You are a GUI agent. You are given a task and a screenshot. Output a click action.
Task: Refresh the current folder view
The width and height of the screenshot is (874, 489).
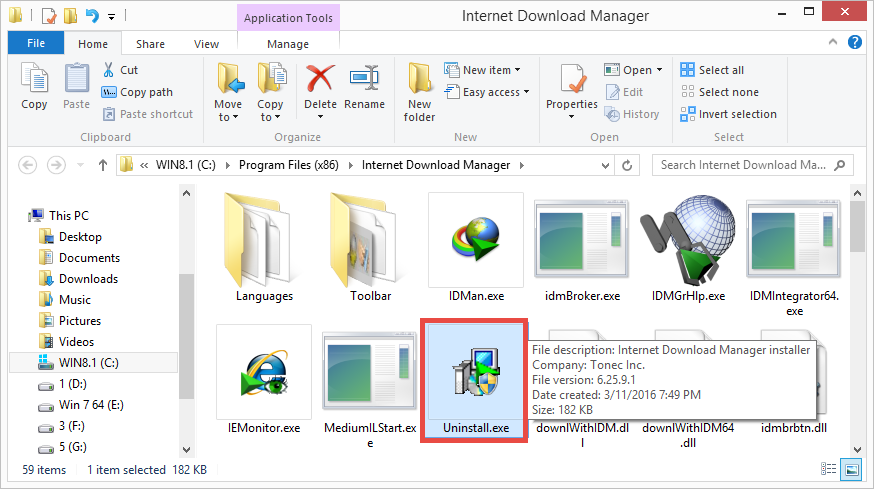click(x=627, y=165)
